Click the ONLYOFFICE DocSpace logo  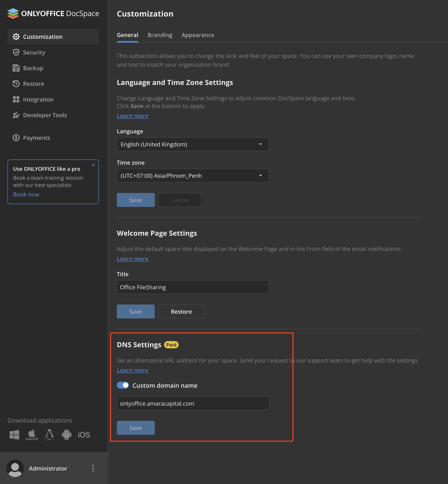[x=53, y=13]
